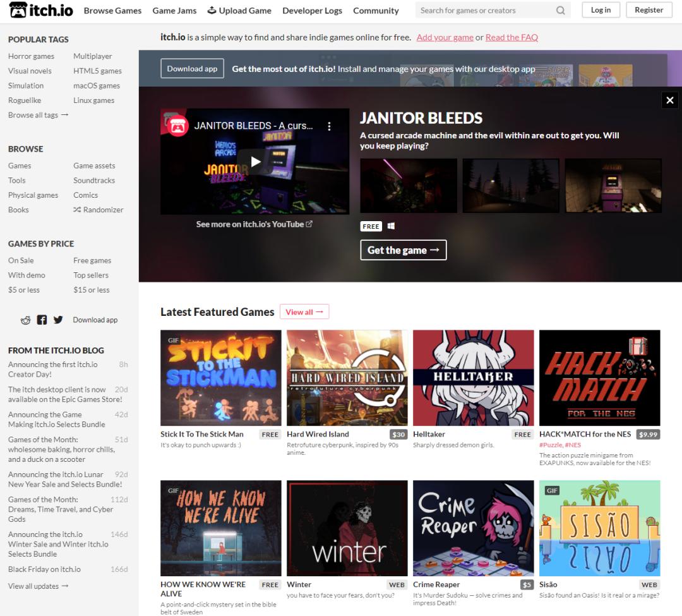Screen dimensions: 682x616
Task: Click the itch.io channel avatar on video
Action: click(x=177, y=126)
